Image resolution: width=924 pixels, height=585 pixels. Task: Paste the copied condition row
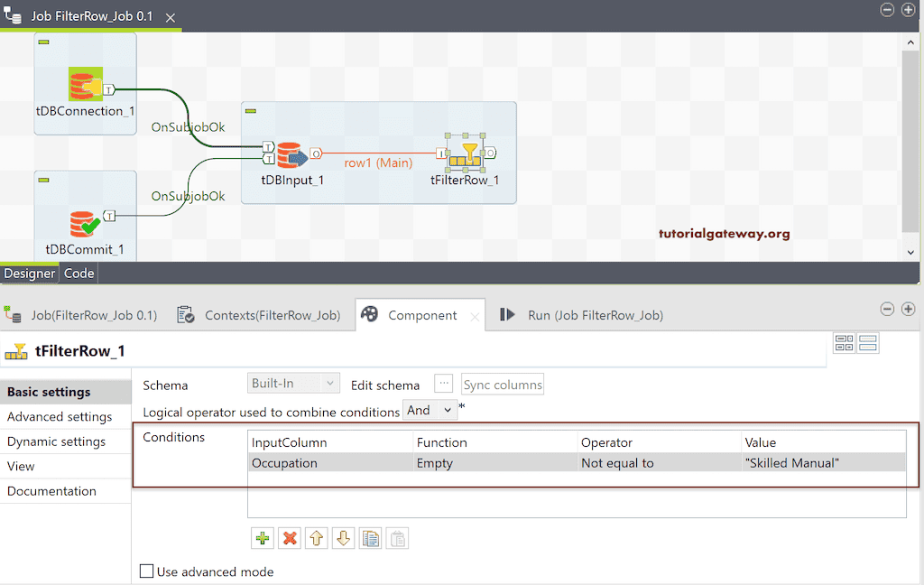[x=395, y=537]
